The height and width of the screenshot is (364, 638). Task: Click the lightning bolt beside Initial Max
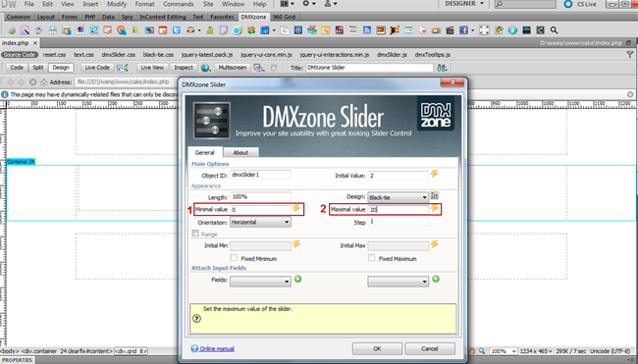[x=435, y=244]
